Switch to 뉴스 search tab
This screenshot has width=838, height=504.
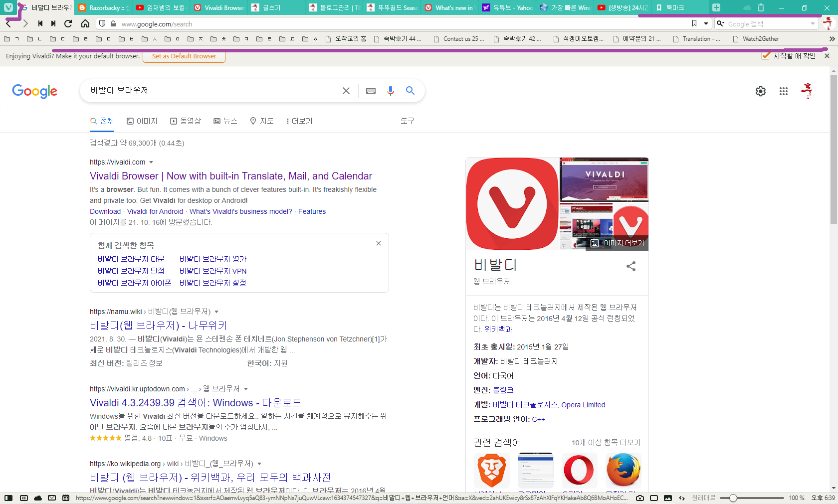tap(225, 121)
